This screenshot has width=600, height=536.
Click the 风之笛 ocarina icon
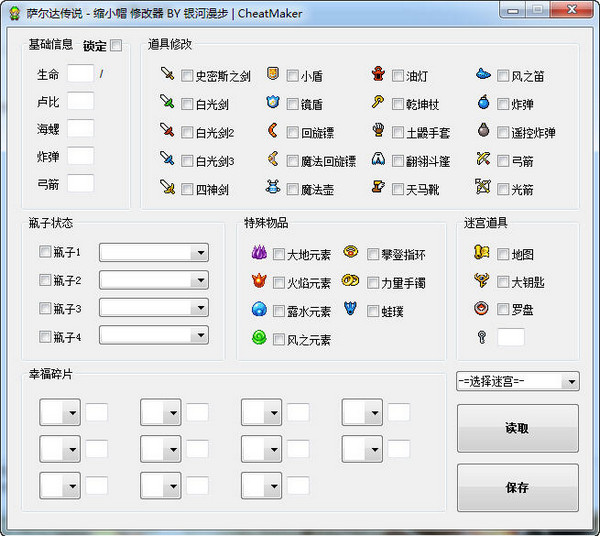pyautogui.click(x=483, y=74)
